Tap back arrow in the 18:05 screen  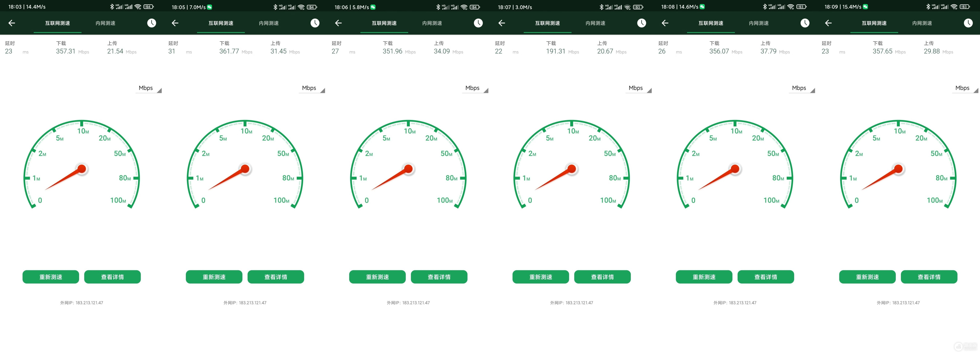(x=175, y=23)
